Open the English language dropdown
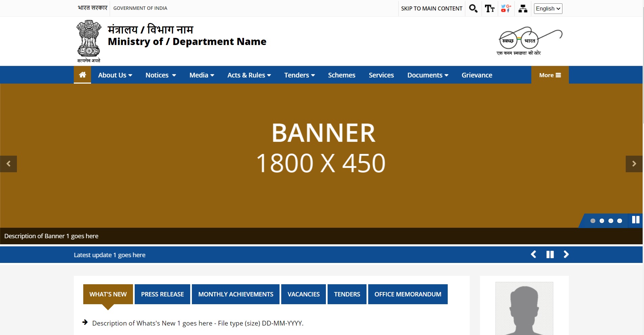 548,8
